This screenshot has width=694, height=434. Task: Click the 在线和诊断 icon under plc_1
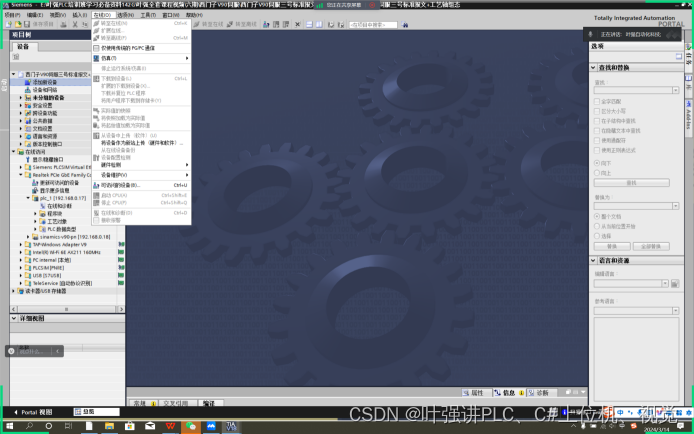42,206
